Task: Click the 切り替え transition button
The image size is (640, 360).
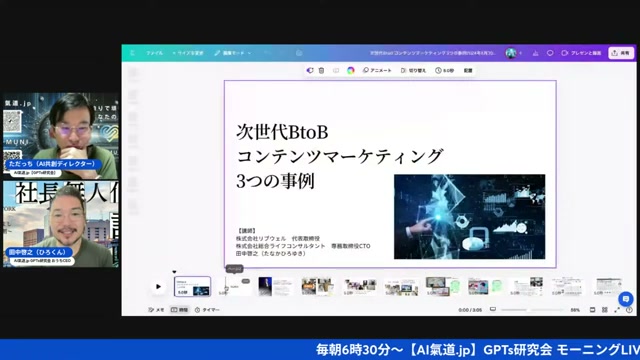Action: [x=413, y=70]
